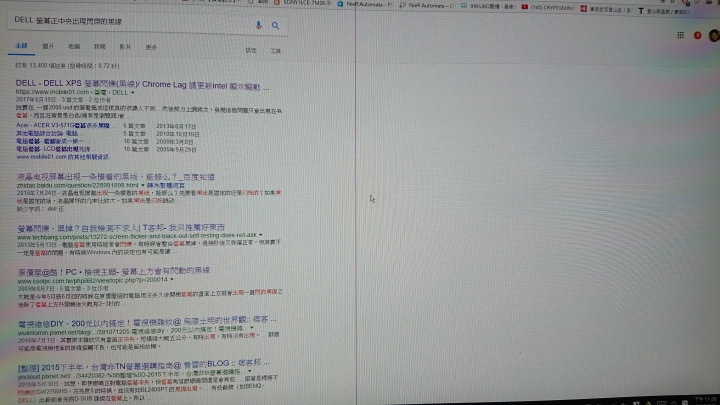This screenshot has height=405, width=720.
Task: Switch to the 圖片 (Images) tab
Action: click(x=48, y=46)
